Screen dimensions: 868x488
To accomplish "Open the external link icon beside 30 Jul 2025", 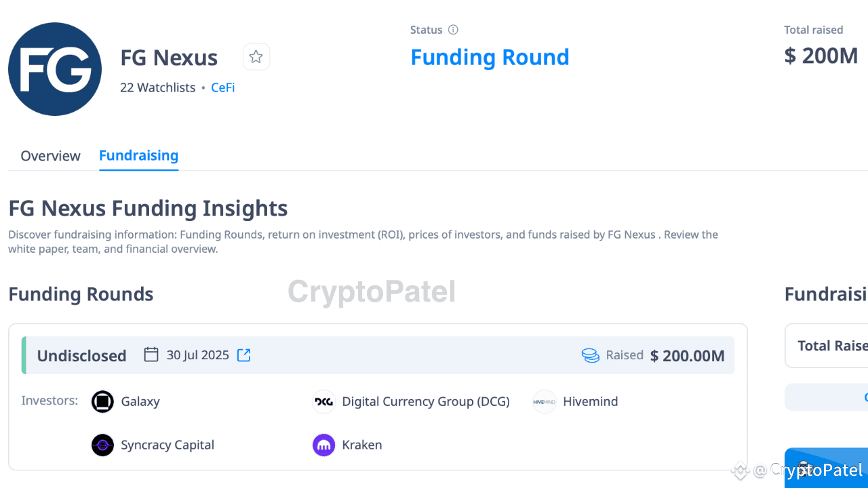I will click(x=243, y=355).
